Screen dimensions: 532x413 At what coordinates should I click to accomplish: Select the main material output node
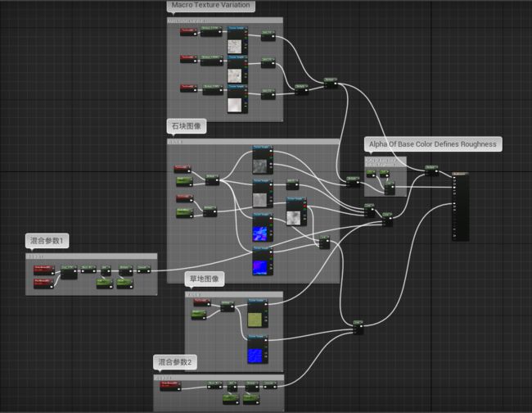[x=461, y=206]
